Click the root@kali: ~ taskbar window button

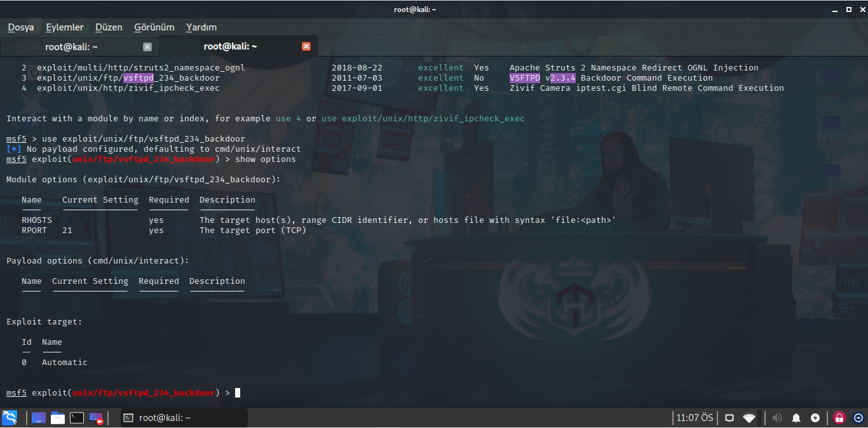(x=183, y=417)
